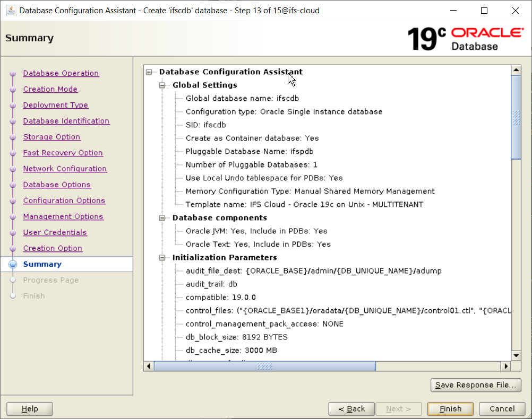This screenshot has width=532, height=419.
Task: Select the 'compatible: 19.0.0' row
Action: 221,298
